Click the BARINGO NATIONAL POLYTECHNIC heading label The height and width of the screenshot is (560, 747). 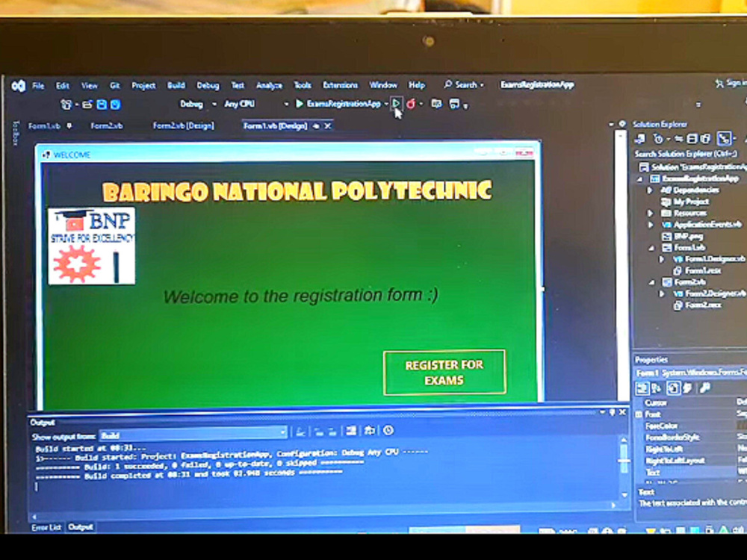[x=297, y=191]
